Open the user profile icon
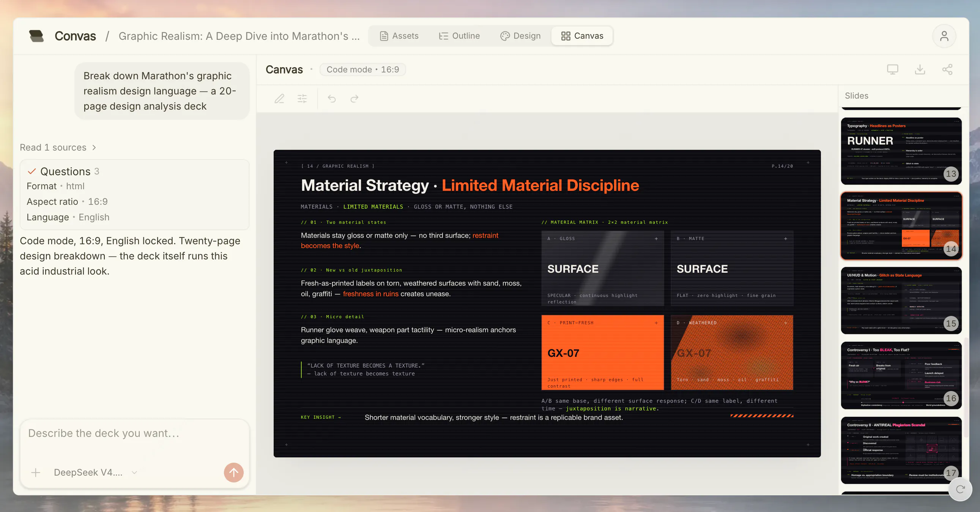The height and width of the screenshot is (512, 980). pos(944,36)
